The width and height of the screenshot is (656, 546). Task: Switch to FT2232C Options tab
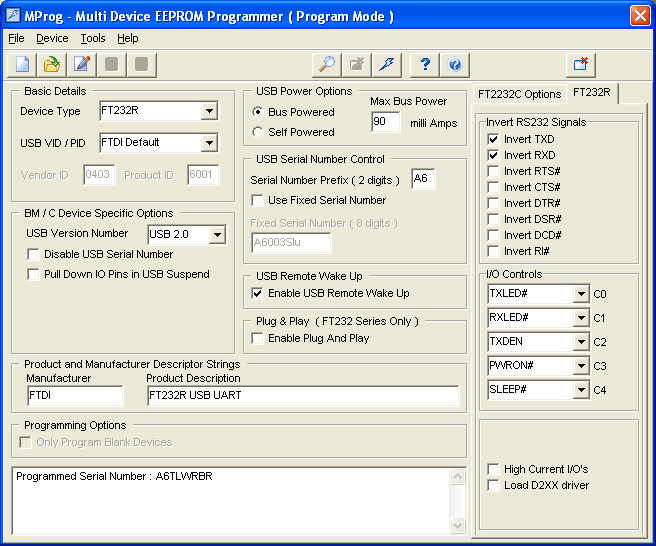coord(520,94)
